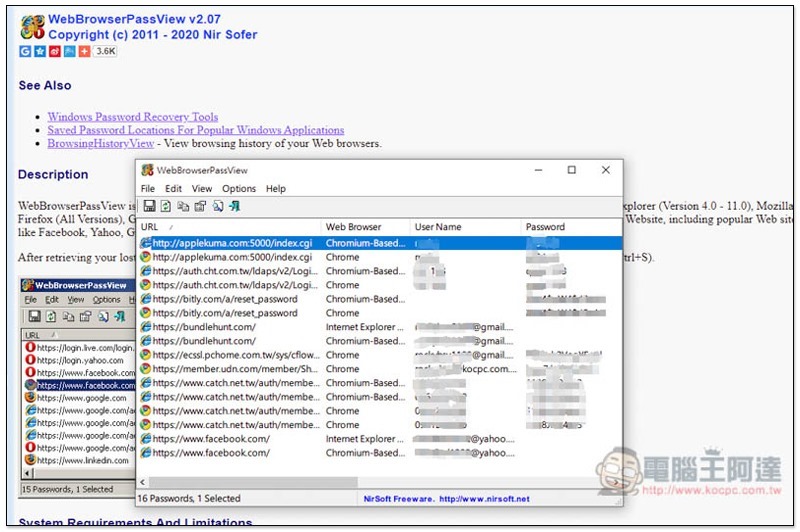800x532 pixels.
Task: Open the BrowsingHistoryView link
Action: coord(101,143)
